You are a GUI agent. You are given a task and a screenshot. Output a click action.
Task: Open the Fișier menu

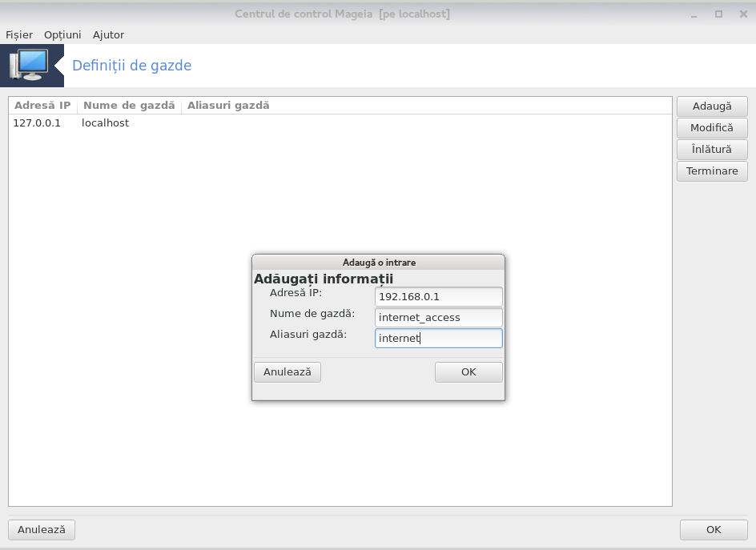[19, 34]
